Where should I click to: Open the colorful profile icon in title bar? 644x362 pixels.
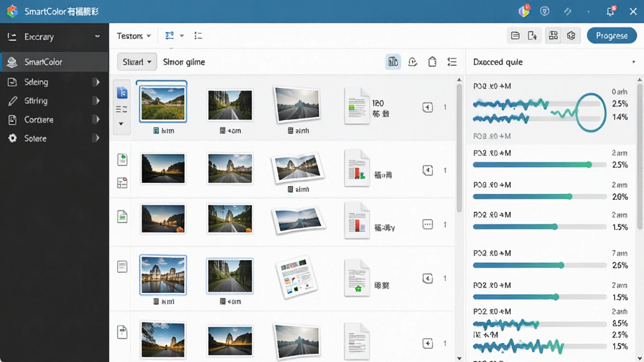524,11
